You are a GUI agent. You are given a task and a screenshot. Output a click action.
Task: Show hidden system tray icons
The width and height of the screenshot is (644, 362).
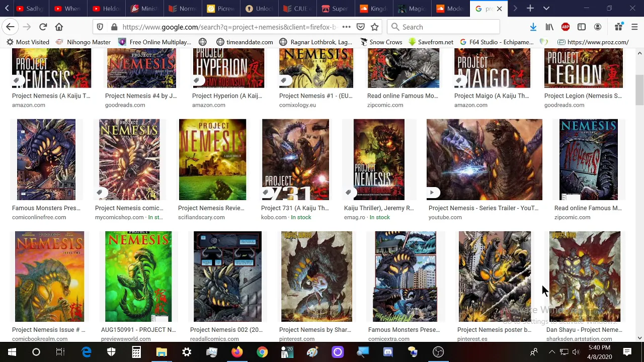pos(552,352)
